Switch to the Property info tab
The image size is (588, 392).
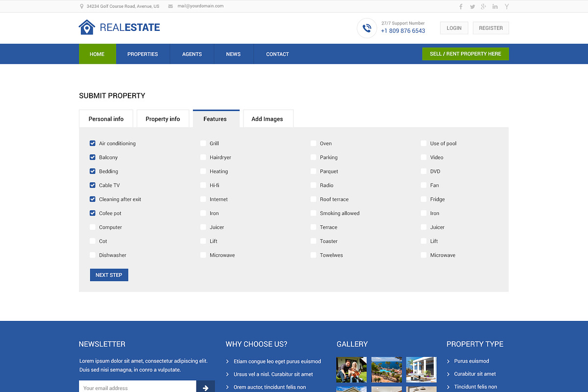pos(163,119)
